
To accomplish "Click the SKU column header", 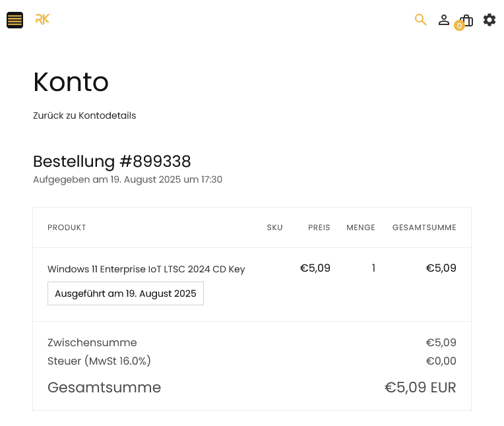I will tap(274, 228).
